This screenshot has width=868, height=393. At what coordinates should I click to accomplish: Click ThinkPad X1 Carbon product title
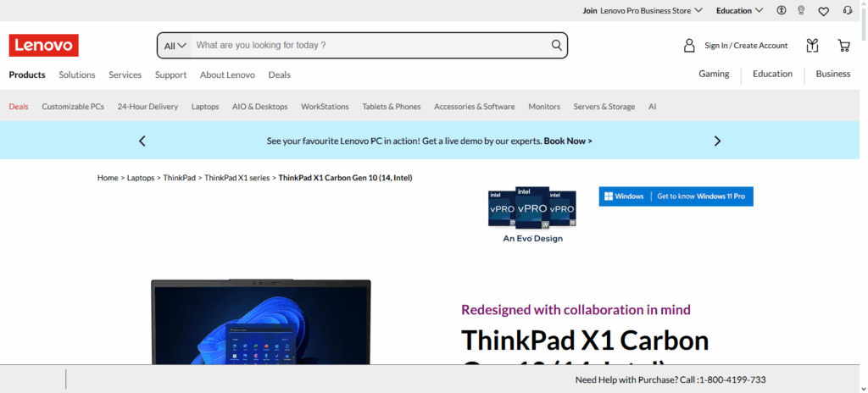(x=585, y=347)
